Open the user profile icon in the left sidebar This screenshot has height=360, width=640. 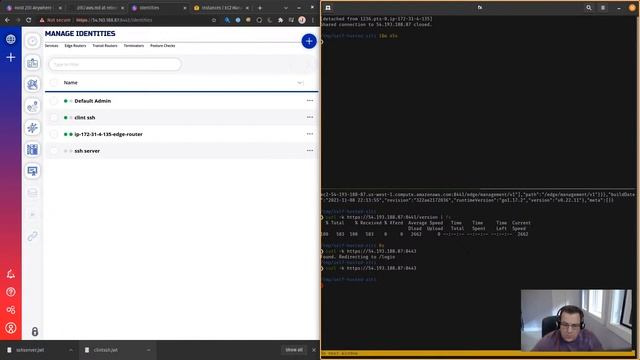point(11,328)
